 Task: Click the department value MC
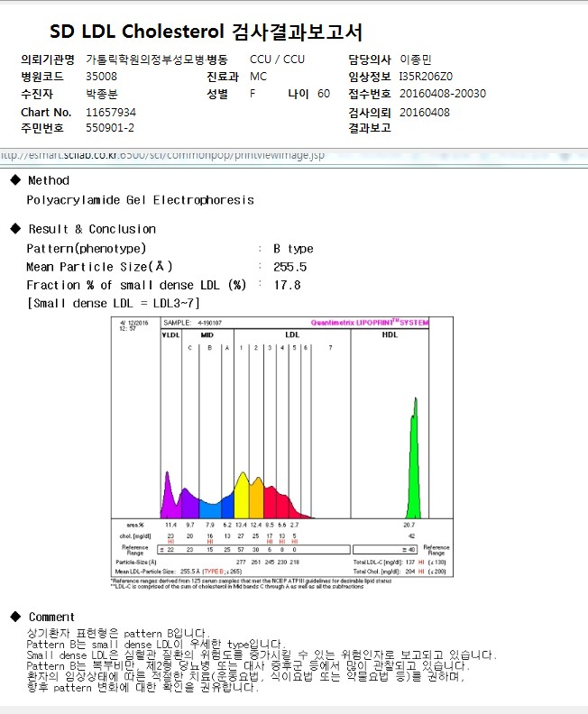(x=258, y=76)
